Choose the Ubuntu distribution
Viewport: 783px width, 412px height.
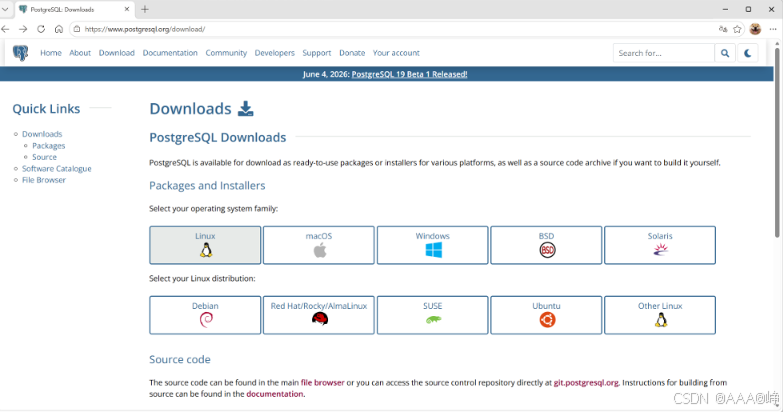[x=546, y=315]
